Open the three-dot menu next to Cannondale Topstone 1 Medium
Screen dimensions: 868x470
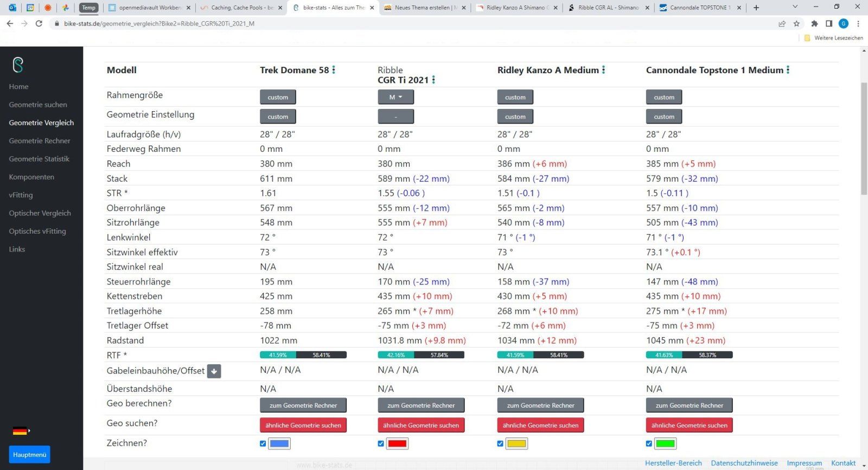[x=788, y=70]
